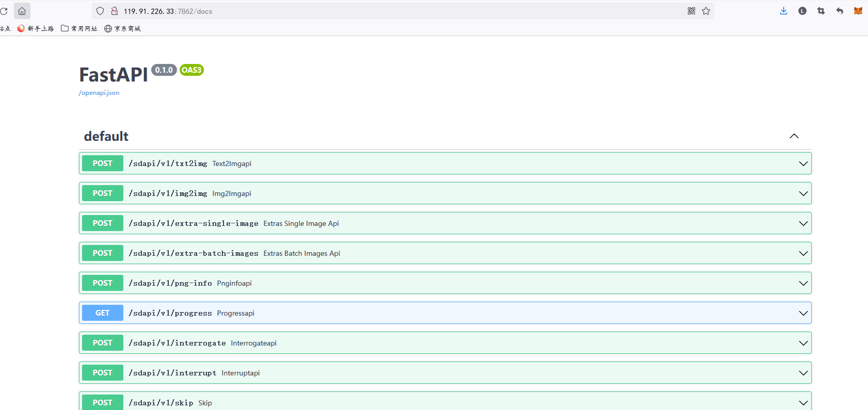Expand the img2img endpoint arrow

[803, 193]
